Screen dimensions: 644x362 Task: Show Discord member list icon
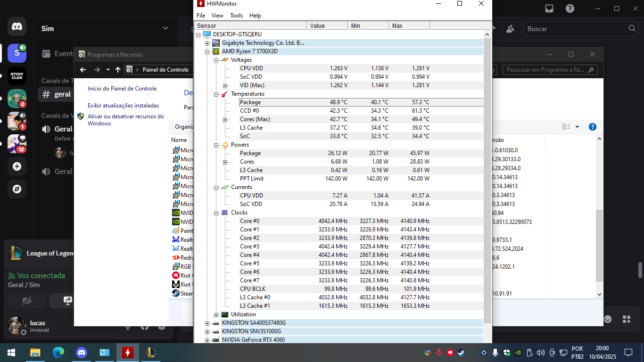tap(510, 29)
